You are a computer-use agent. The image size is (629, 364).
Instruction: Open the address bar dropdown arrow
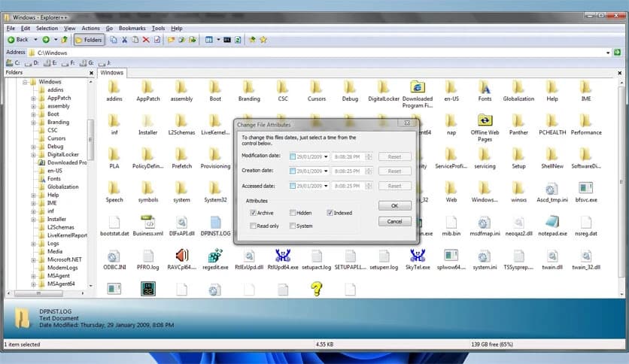pyautogui.click(x=608, y=53)
